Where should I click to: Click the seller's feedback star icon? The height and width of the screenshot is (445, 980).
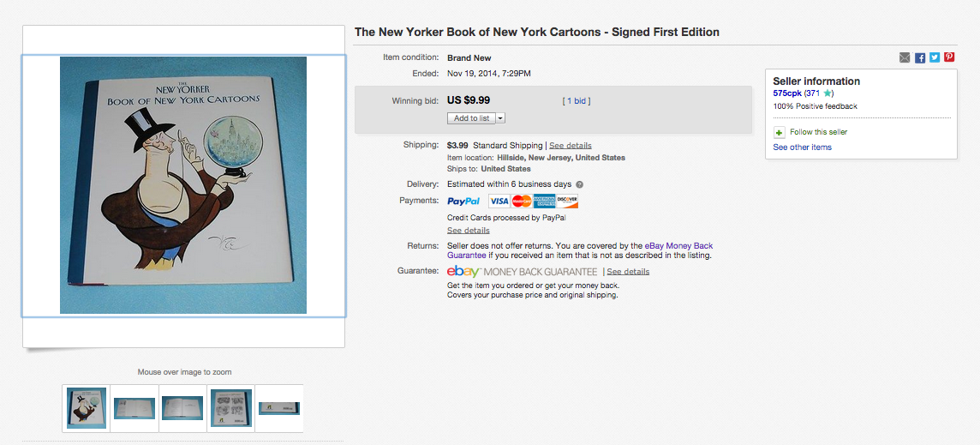click(x=828, y=93)
